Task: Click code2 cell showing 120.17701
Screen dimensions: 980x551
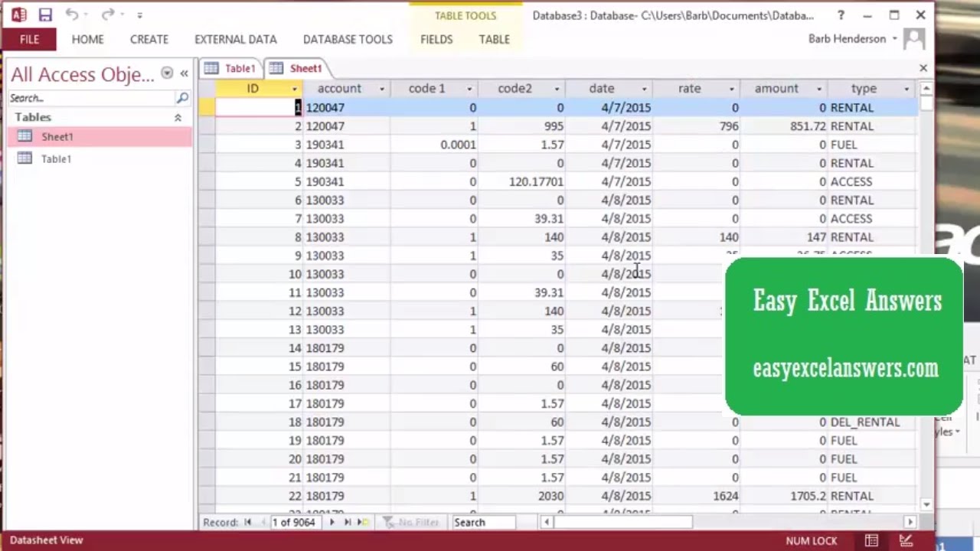Action: [x=521, y=182]
